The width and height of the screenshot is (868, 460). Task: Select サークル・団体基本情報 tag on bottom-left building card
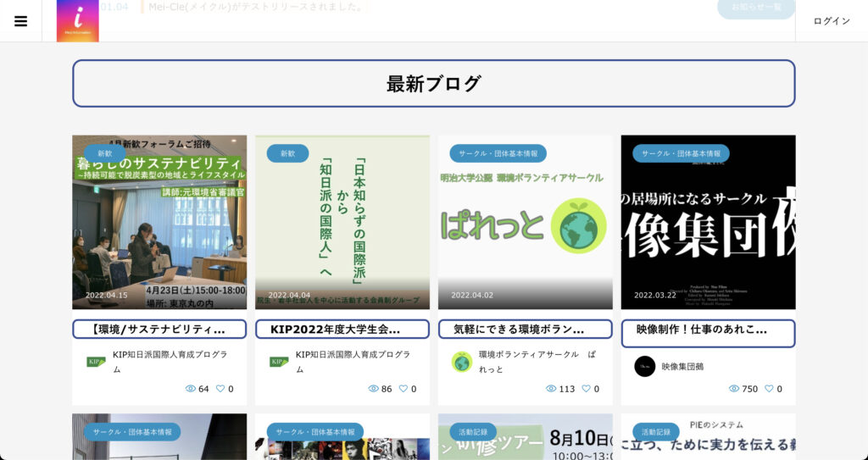pyautogui.click(x=132, y=432)
